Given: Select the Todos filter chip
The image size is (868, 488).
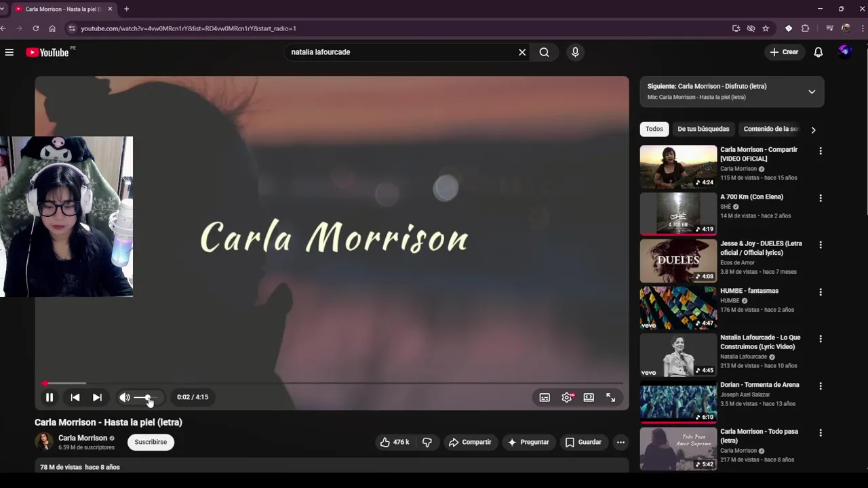Looking at the screenshot, I should point(654,129).
